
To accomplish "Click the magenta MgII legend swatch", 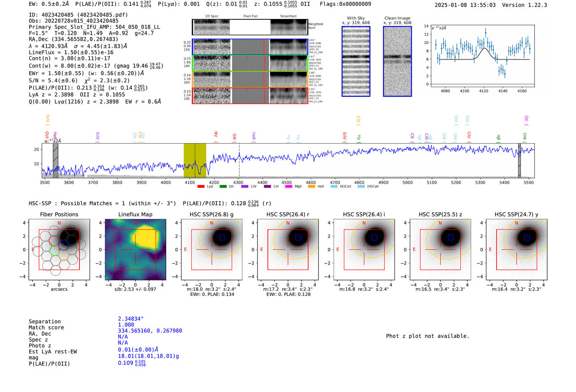I will (x=289, y=186).
